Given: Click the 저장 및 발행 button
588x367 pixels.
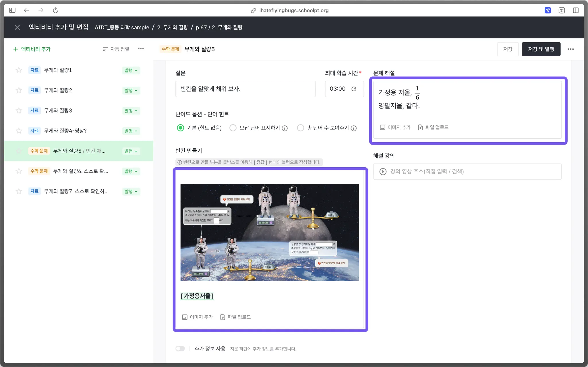Looking at the screenshot, I should tap(541, 49).
